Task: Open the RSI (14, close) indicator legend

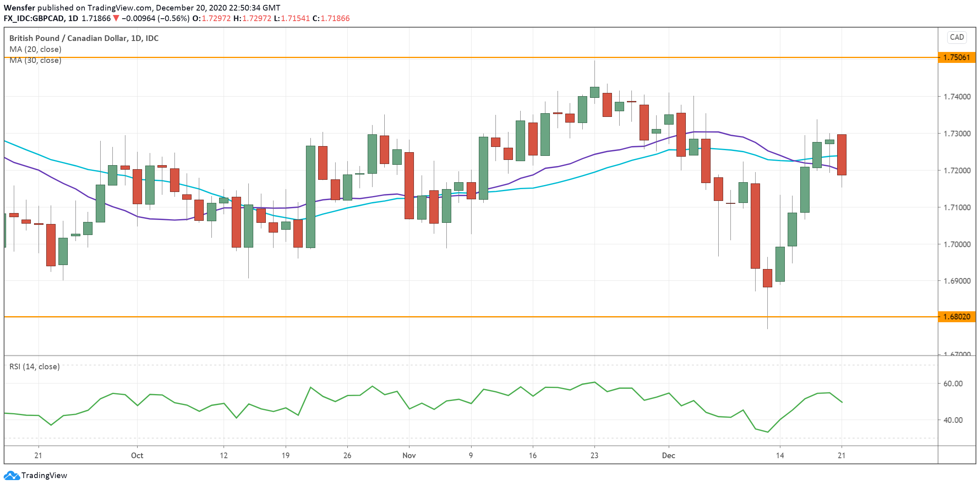Action: [34, 366]
